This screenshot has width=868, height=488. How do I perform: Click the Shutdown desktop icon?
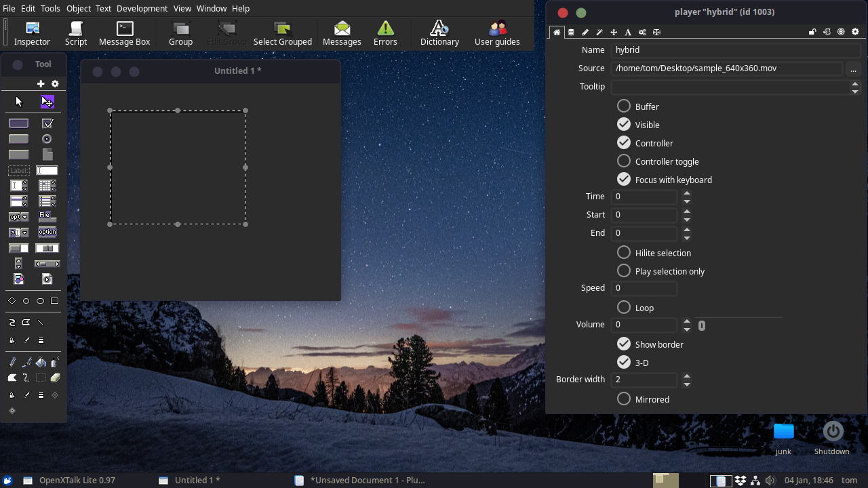(832, 438)
